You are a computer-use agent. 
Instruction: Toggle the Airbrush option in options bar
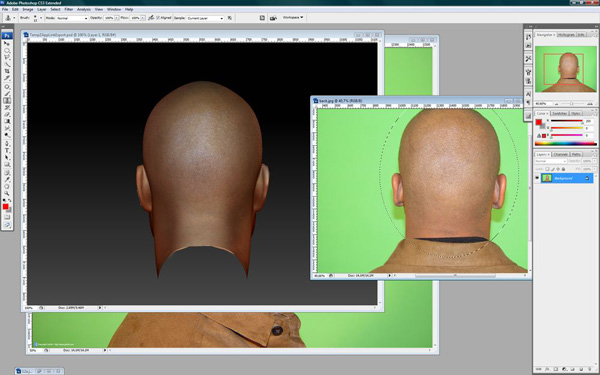[150, 18]
